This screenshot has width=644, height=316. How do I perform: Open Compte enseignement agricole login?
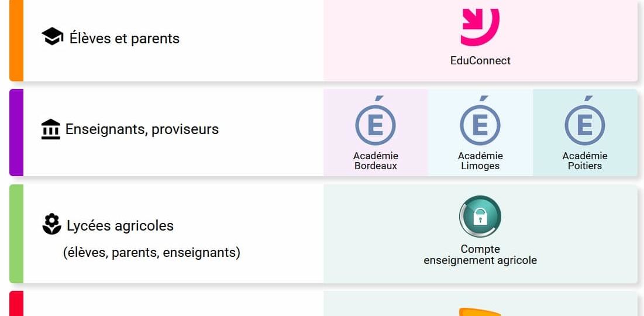coord(480,255)
